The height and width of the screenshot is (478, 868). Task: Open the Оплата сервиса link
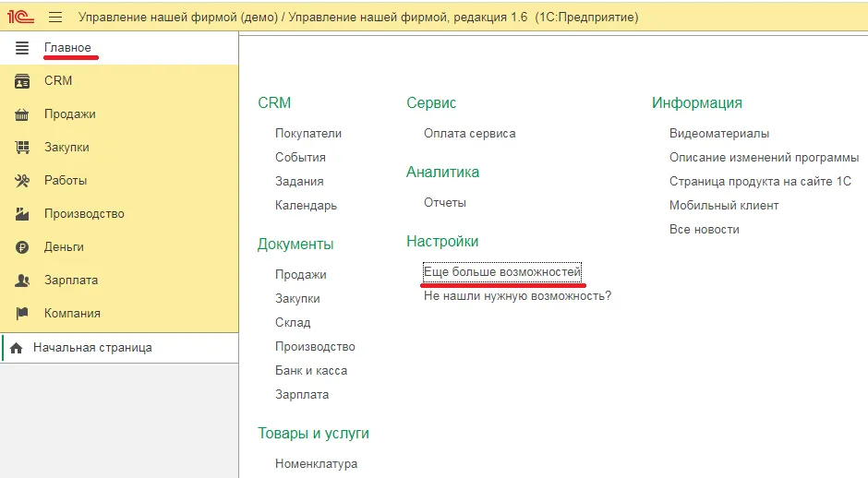(x=469, y=133)
